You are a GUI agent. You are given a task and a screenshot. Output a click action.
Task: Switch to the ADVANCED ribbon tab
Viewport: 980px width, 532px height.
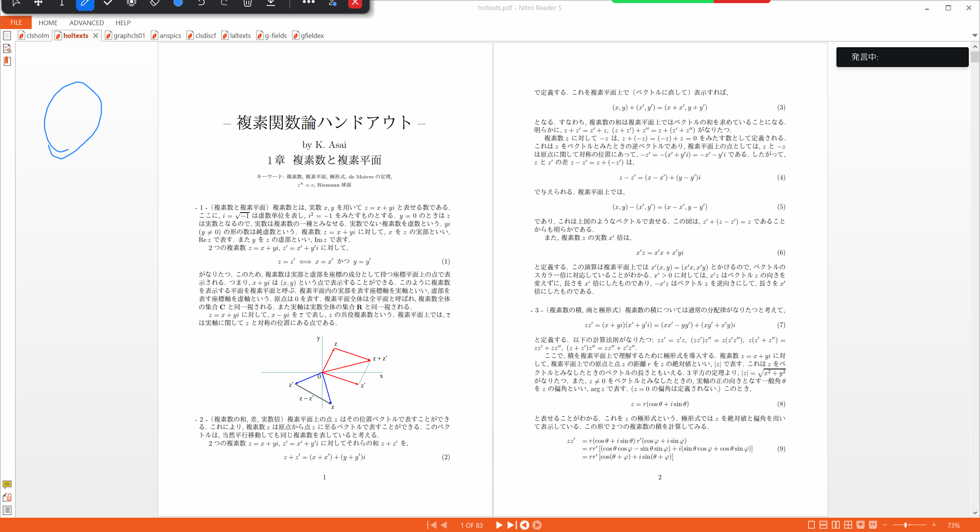[x=86, y=22]
